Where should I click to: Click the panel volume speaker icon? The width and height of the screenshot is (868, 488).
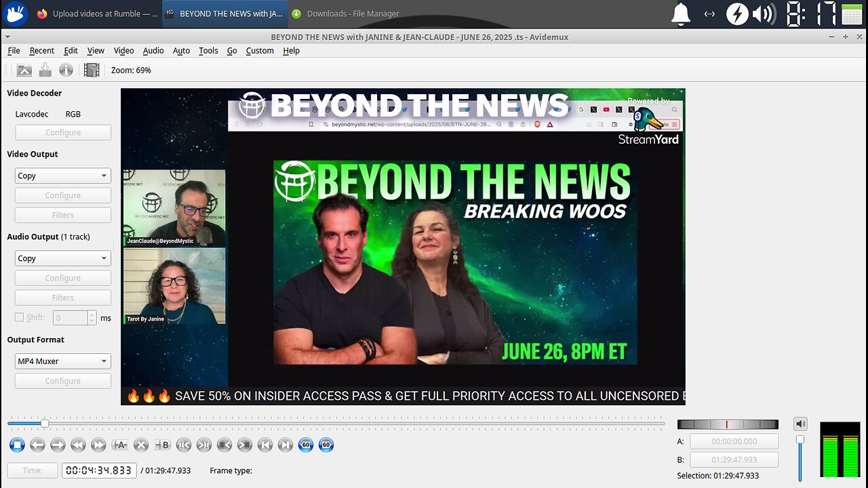[x=764, y=14]
